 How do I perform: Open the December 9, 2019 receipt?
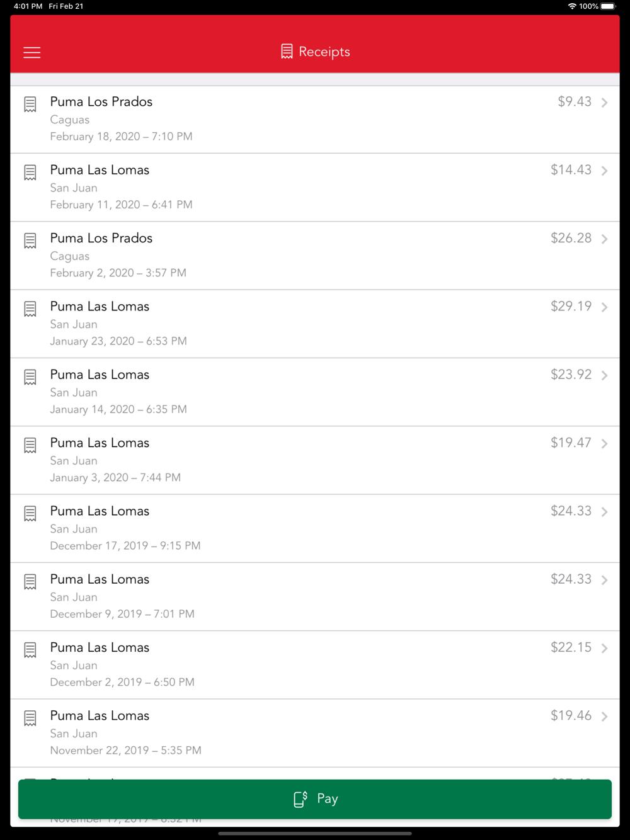point(315,597)
